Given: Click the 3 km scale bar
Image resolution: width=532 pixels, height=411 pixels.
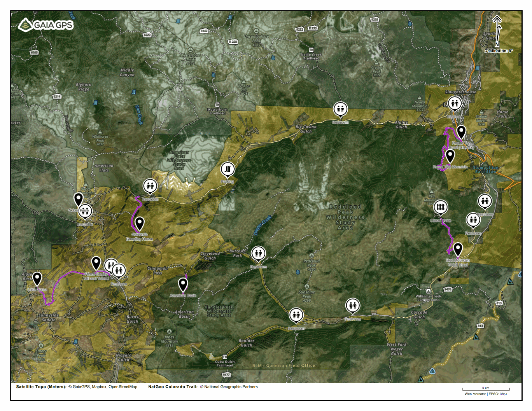Looking at the screenshot, I should tap(485, 389).
